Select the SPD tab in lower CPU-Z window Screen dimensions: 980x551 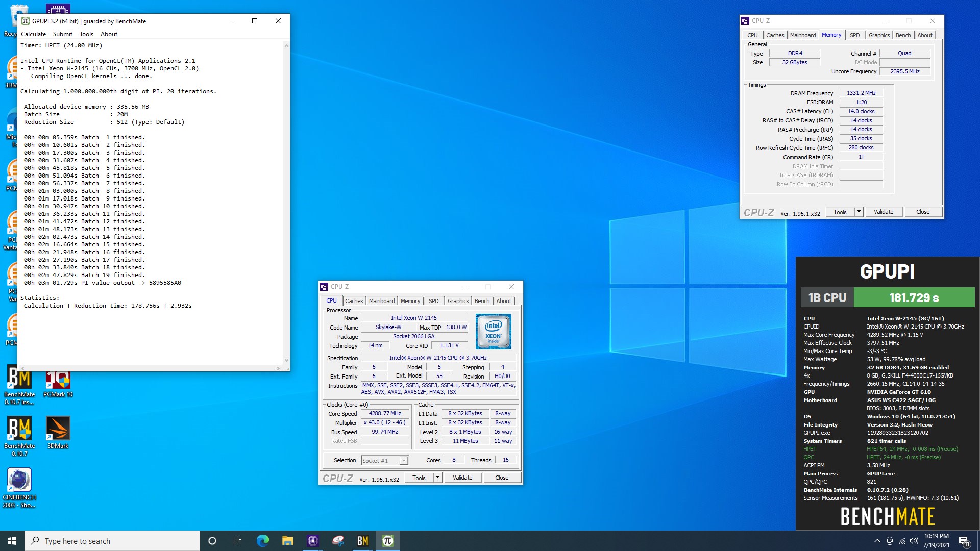click(433, 301)
